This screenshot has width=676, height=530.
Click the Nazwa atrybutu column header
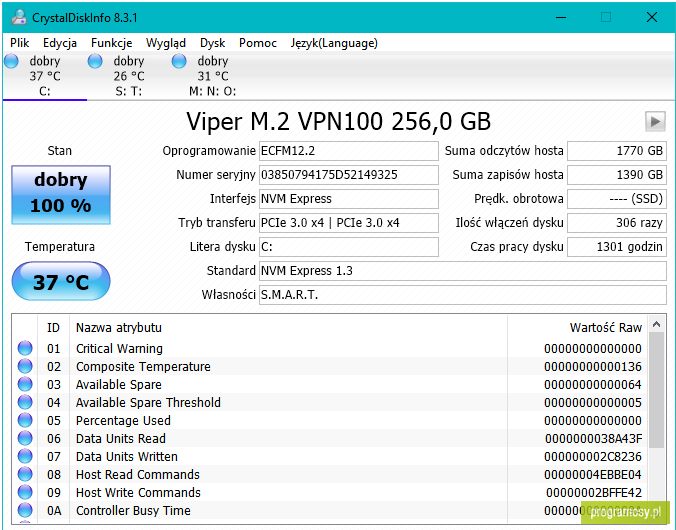(x=288, y=328)
